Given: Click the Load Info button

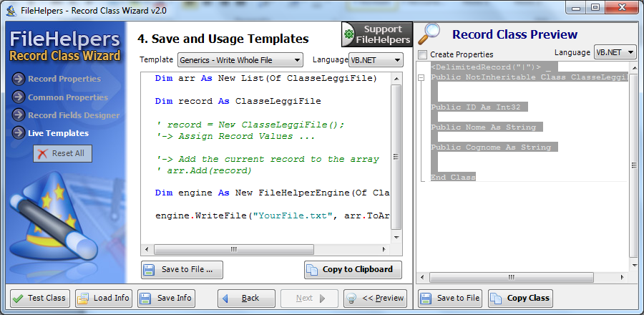Looking at the screenshot, I should [x=104, y=298].
